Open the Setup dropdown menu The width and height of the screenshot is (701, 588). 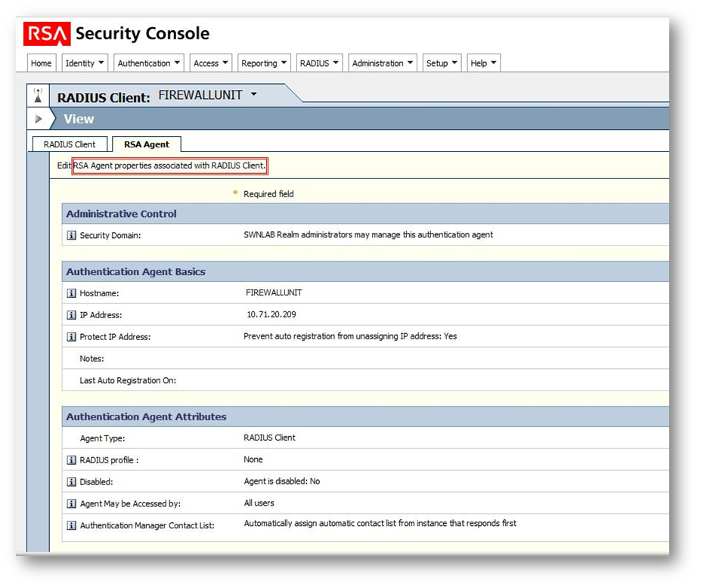click(x=442, y=63)
